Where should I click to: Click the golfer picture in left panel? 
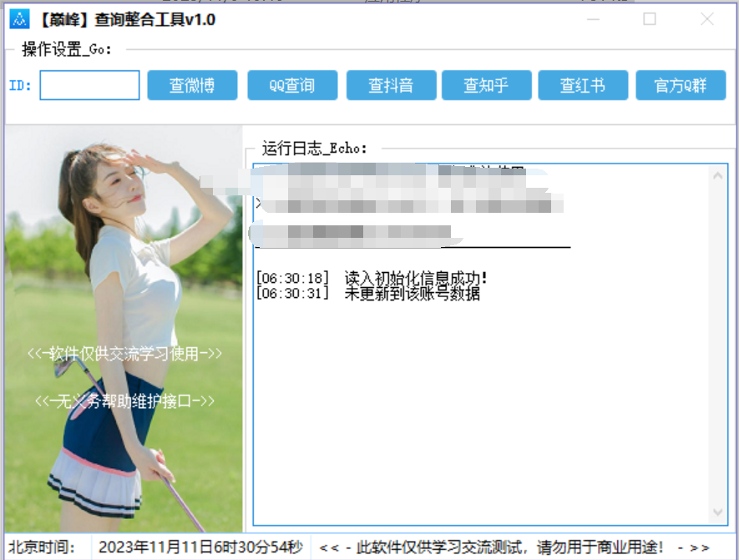[x=123, y=250]
